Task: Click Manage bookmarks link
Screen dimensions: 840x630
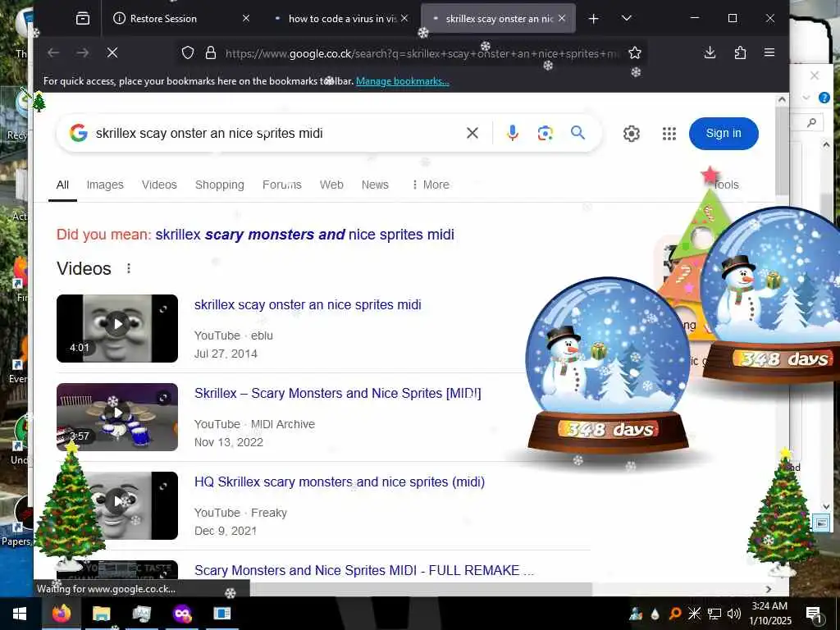Action: coord(402,81)
